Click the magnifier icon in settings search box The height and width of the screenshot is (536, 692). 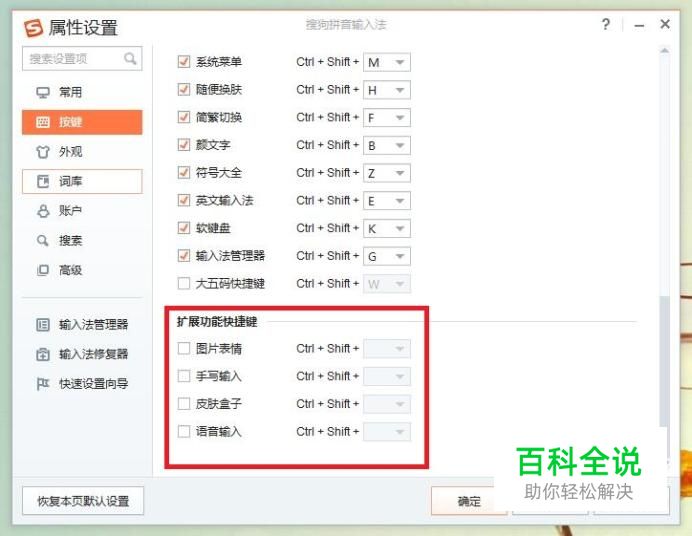[x=130, y=58]
